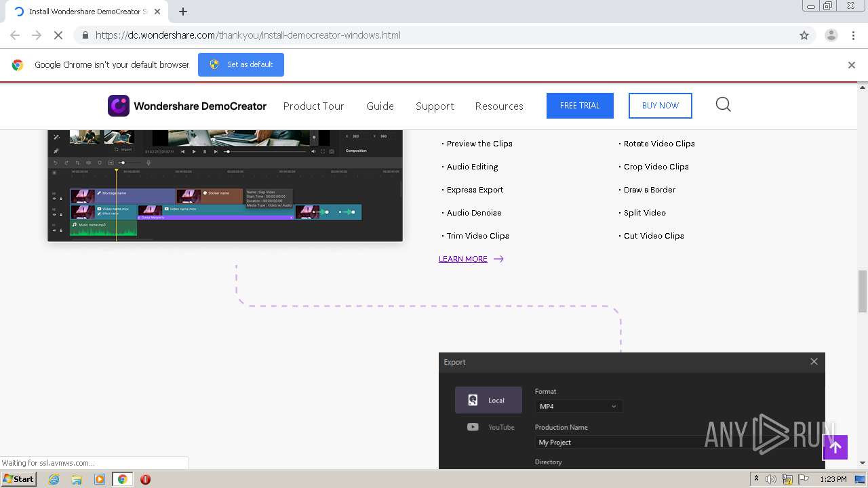The image size is (868, 488).
Task: Click the red Opera icon in taskbar
Action: click(x=145, y=479)
